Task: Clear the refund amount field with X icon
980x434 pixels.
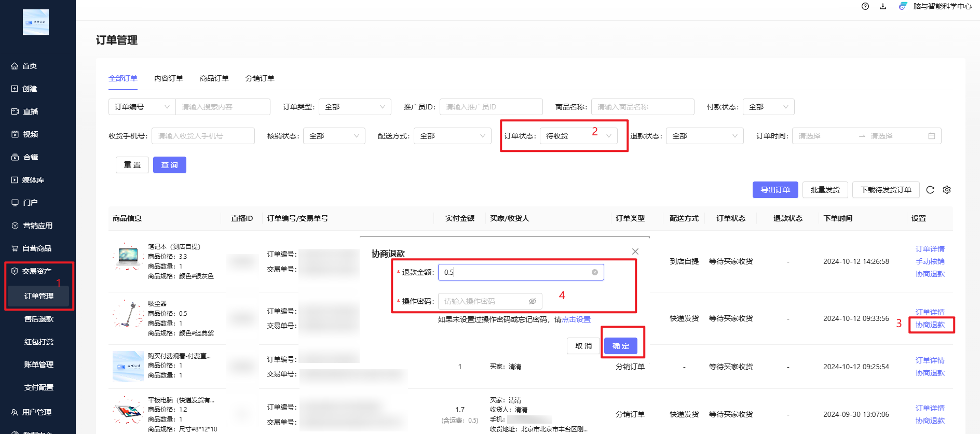Action: (595, 272)
